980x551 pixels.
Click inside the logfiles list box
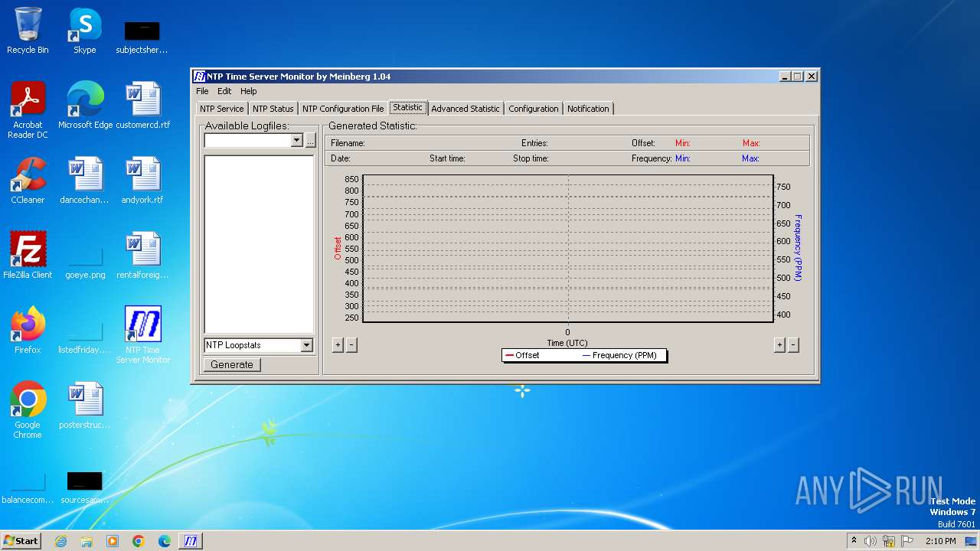point(259,244)
